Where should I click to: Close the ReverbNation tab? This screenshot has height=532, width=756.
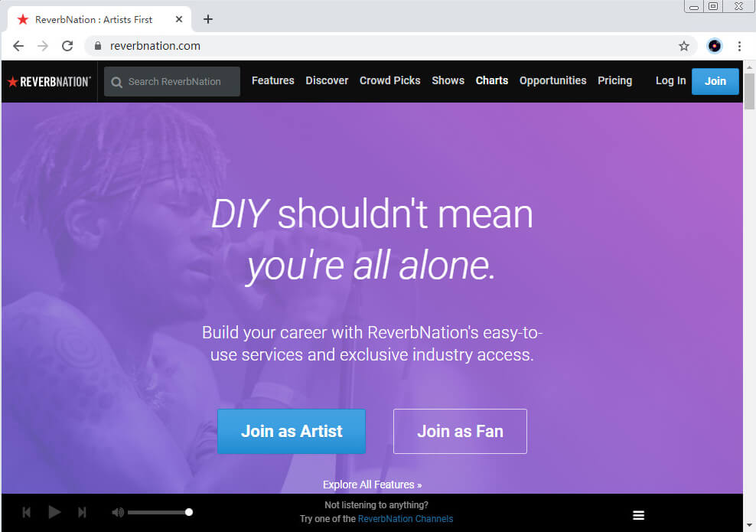tap(179, 19)
